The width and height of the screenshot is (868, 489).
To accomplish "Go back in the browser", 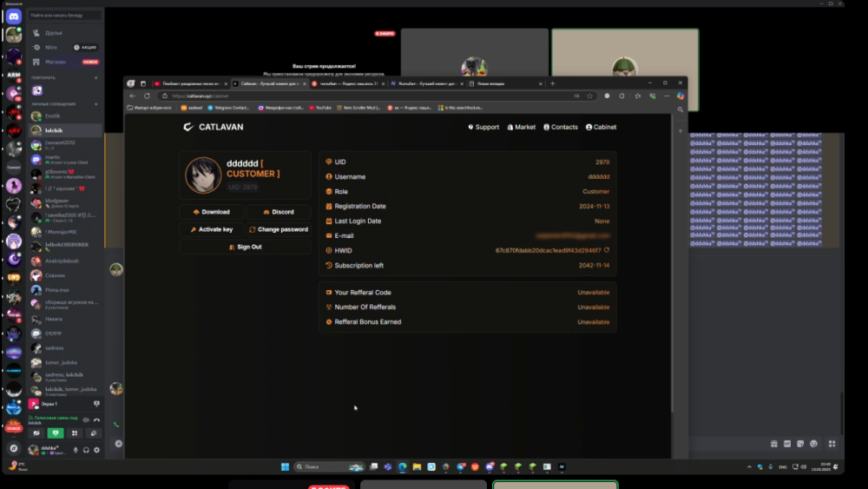I will point(132,96).
